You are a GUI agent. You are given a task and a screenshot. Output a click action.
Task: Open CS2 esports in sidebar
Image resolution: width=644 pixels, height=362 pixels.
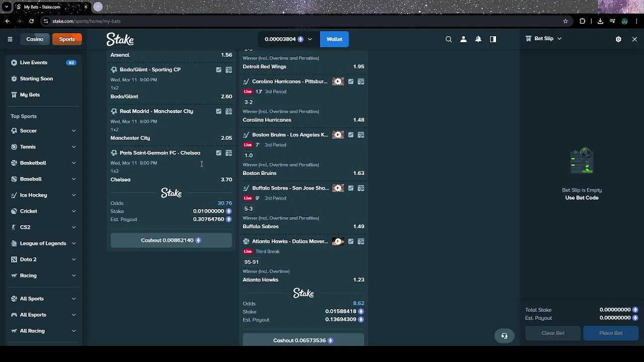(25, 227)
